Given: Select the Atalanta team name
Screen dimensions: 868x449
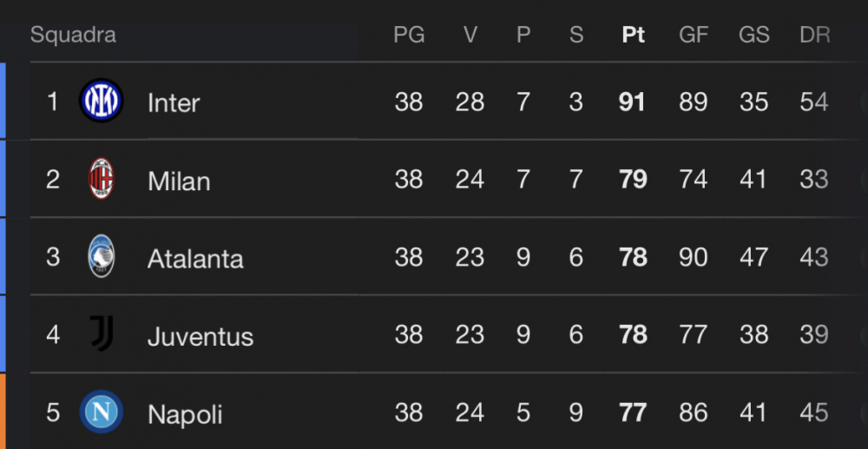Looking at the screenshot, I should click(195, 259).
